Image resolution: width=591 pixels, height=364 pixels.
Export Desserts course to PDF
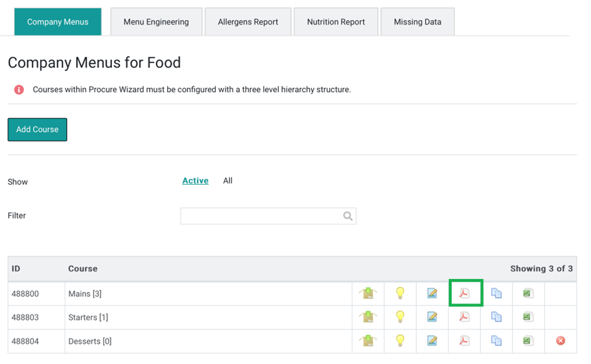pyautogui.click(x=465, y=341)
